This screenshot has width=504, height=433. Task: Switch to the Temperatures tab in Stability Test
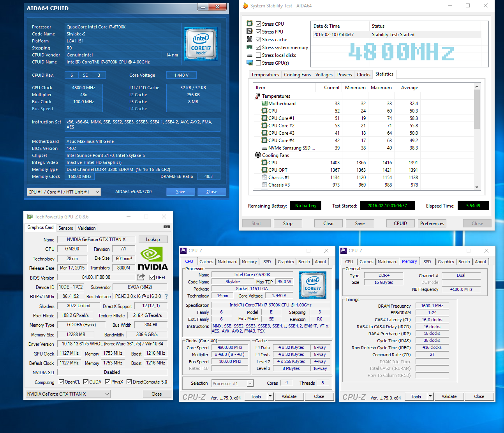pos(265,75)
